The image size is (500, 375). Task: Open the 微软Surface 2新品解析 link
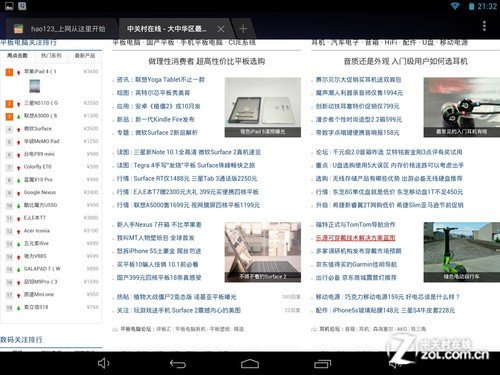[166, 132]
